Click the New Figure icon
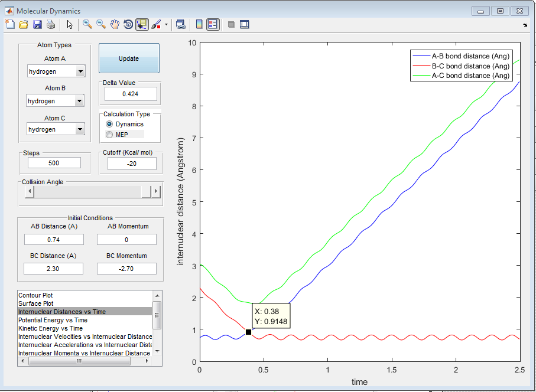The image size is (536, 392). 10,24
